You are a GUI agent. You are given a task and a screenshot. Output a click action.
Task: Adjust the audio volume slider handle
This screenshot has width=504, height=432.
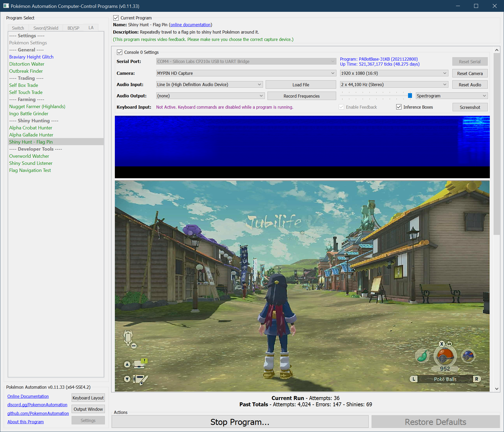click(x=410, y=96)
